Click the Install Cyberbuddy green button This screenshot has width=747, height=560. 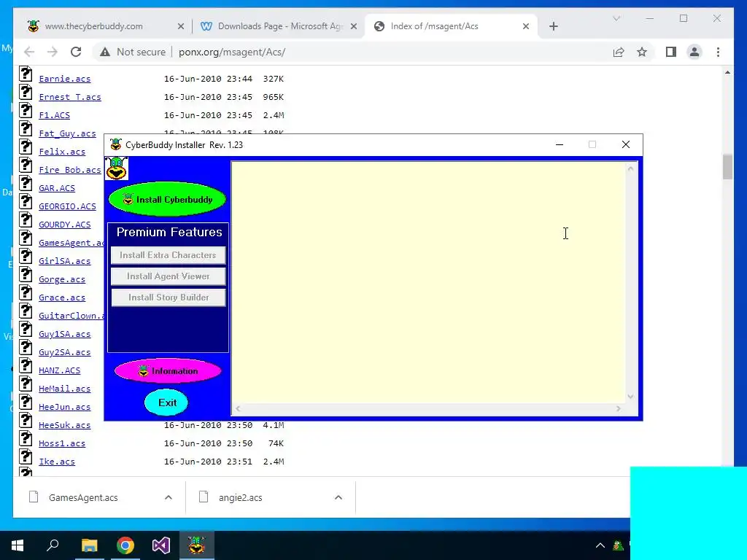pyautogui.click(x=167, y=200)
